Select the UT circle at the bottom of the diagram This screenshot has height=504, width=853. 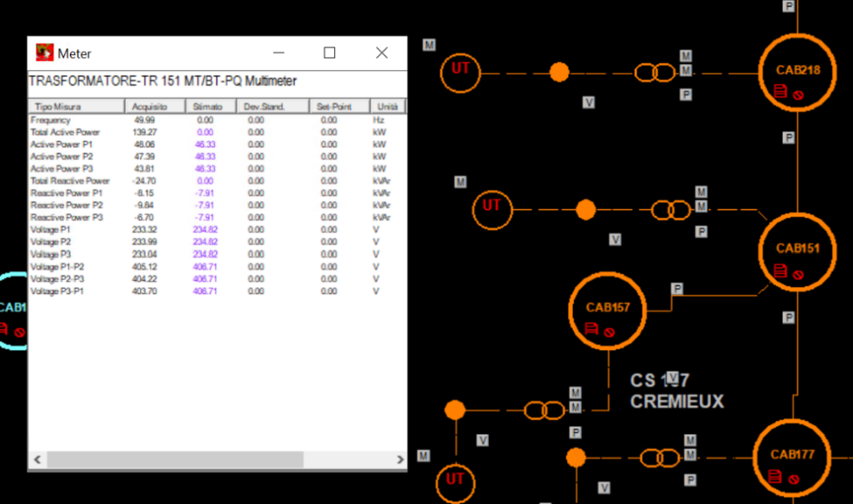point(455,479)
